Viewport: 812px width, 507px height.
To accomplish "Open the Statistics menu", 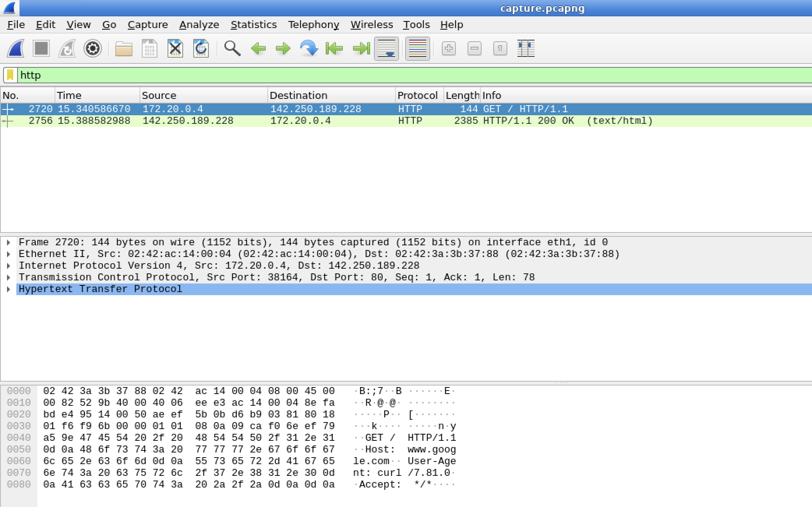I will (x=254, y=24).
